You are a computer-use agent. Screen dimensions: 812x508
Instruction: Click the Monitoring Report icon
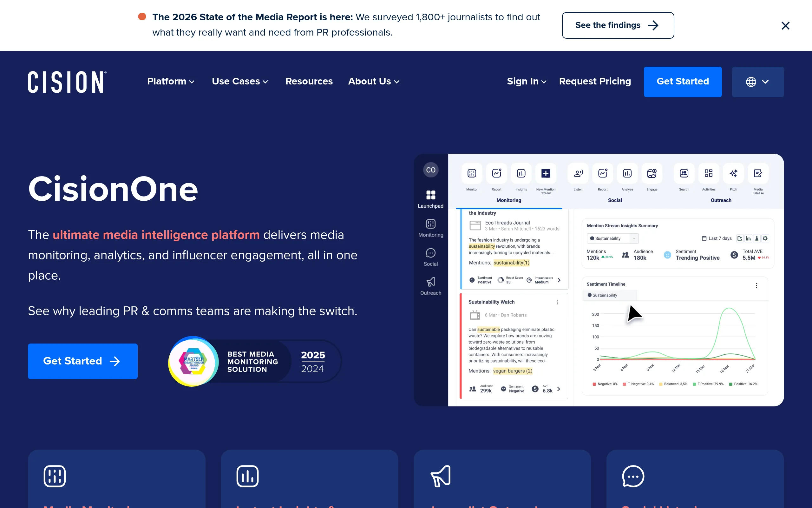497,173
